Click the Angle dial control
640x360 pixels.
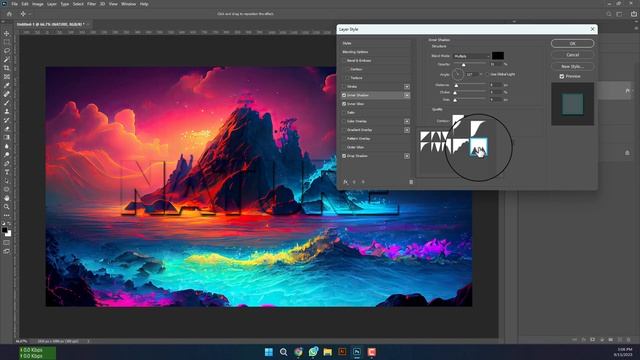pos(458,74)
